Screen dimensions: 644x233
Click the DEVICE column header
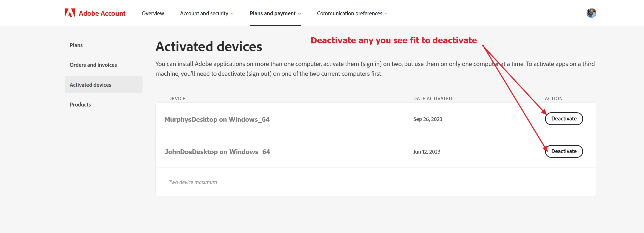pos(177,99)
